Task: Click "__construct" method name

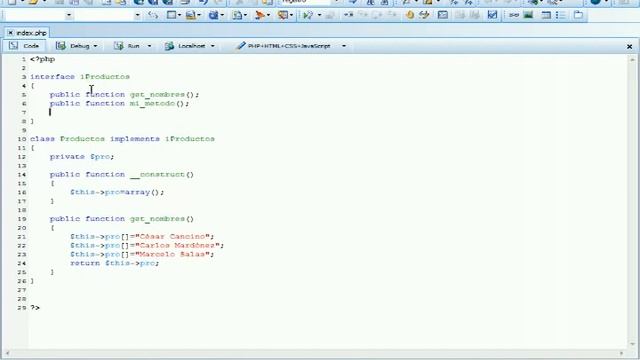Action: 158,175
